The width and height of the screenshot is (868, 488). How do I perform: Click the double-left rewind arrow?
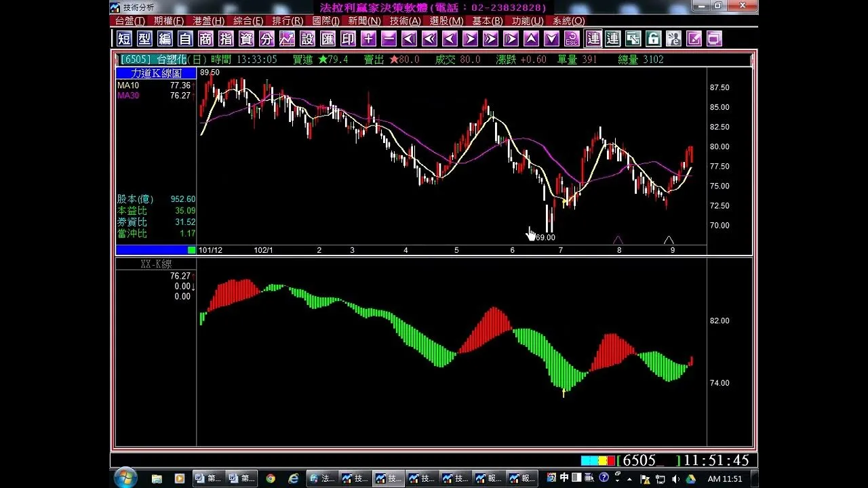pos(429,39)
